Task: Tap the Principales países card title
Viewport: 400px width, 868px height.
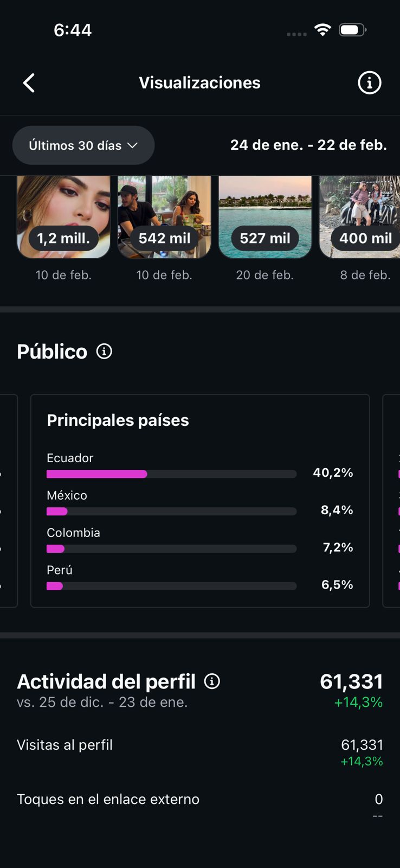Action: (118, 420)
